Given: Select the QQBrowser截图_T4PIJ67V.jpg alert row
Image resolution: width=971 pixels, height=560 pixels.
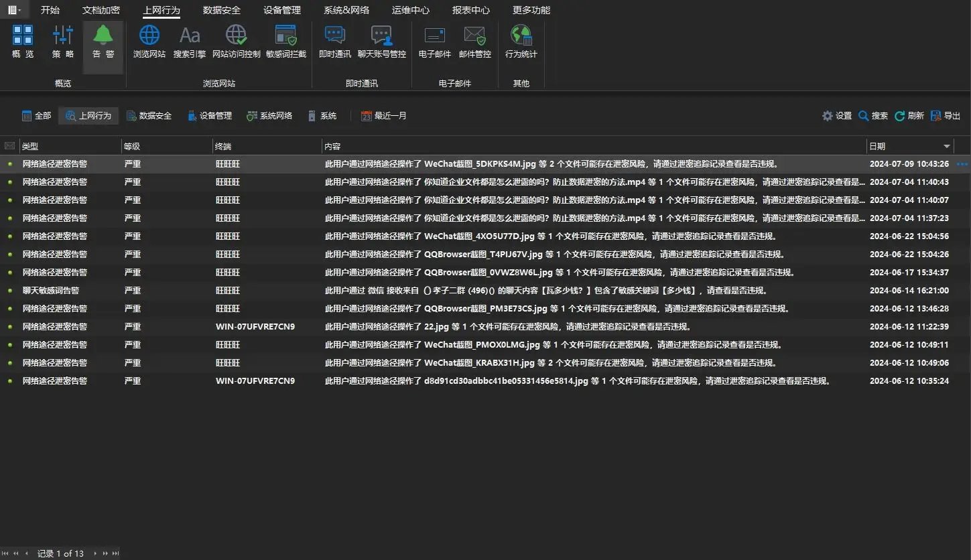Looking at the screenshot, I should pos(485,255).
